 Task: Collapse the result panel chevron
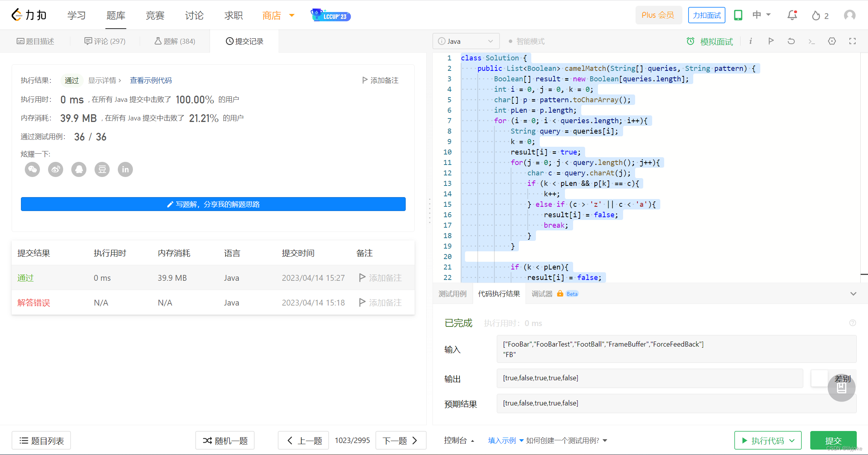[853, 294]
